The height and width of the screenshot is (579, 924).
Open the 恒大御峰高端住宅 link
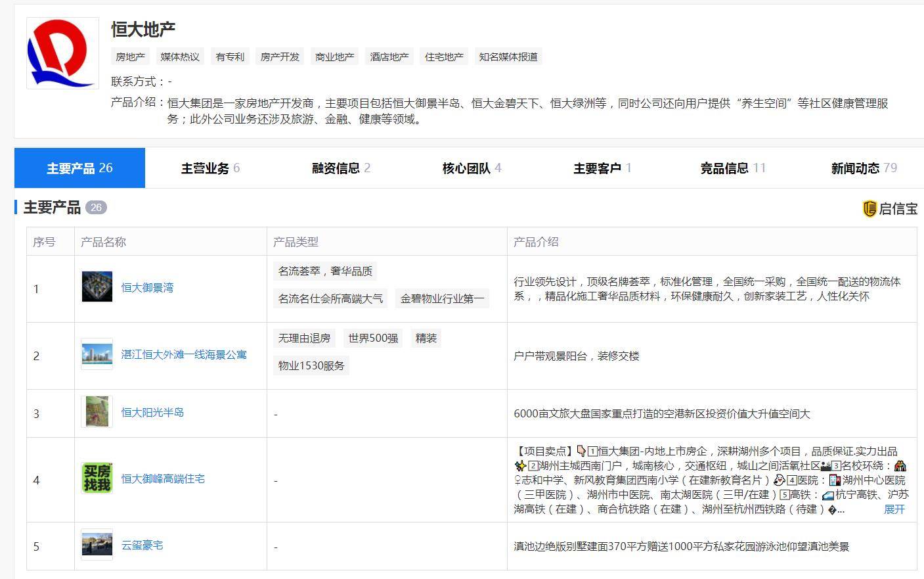tap(163, 479)
